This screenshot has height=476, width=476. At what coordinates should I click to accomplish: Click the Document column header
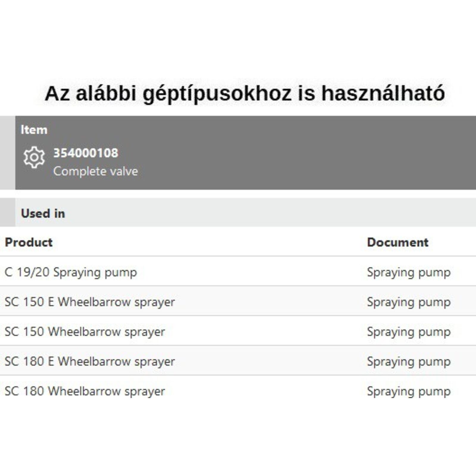tap(397, 242)
